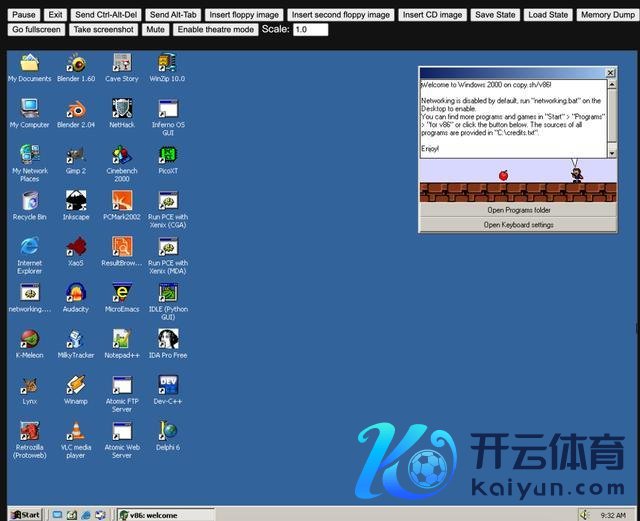Open the Blender 1.60 desktop icon
The width and height of the screenshot is (640, 521).
pos(76,63)
